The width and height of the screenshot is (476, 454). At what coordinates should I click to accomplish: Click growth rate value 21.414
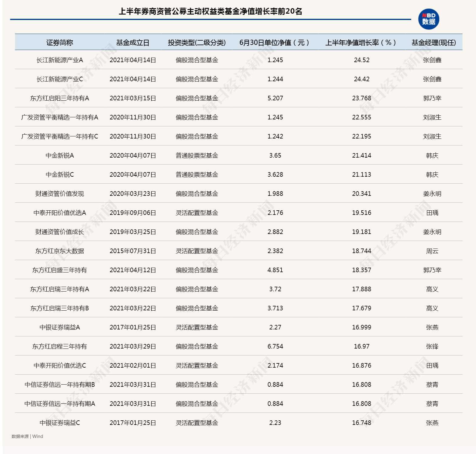[362, 155]
